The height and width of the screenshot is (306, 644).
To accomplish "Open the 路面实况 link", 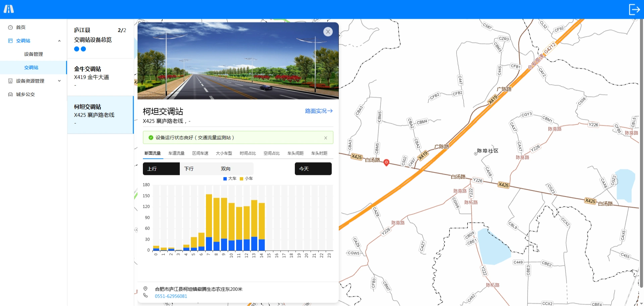I will coord(319,111).
